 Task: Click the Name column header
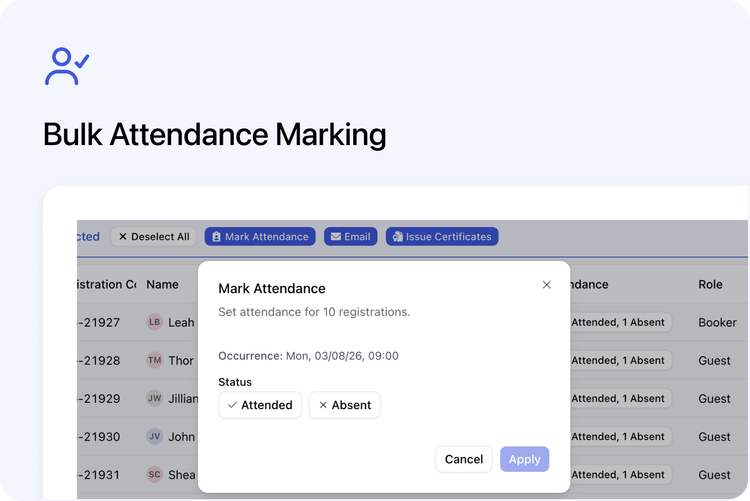click(x=162, y=284)
